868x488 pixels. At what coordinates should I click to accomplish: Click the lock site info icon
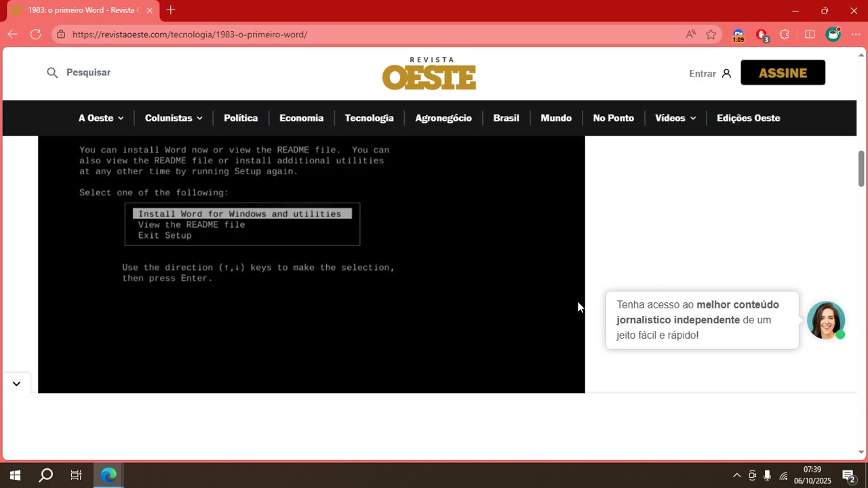coord(61,34)
